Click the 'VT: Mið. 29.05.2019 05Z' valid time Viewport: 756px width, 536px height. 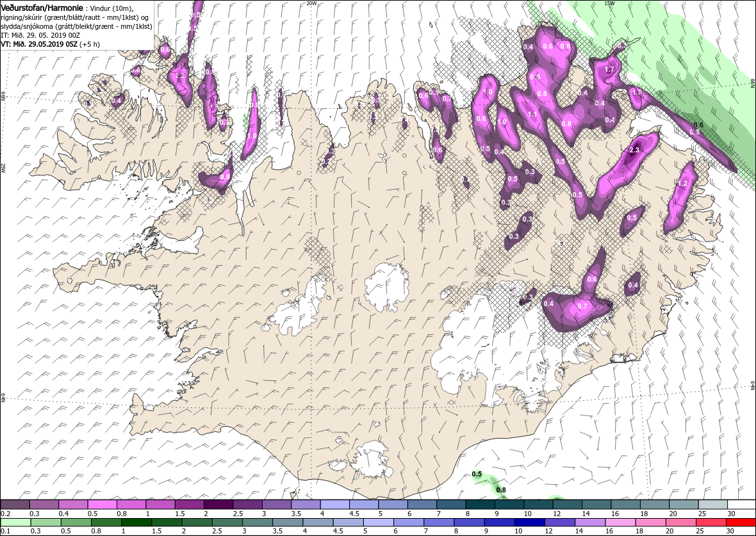(x=38, y=44)
